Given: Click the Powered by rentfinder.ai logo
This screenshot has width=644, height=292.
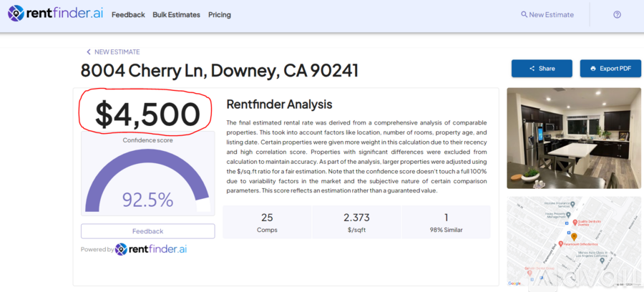Looking at the screenshot, I should coord(150,249).
